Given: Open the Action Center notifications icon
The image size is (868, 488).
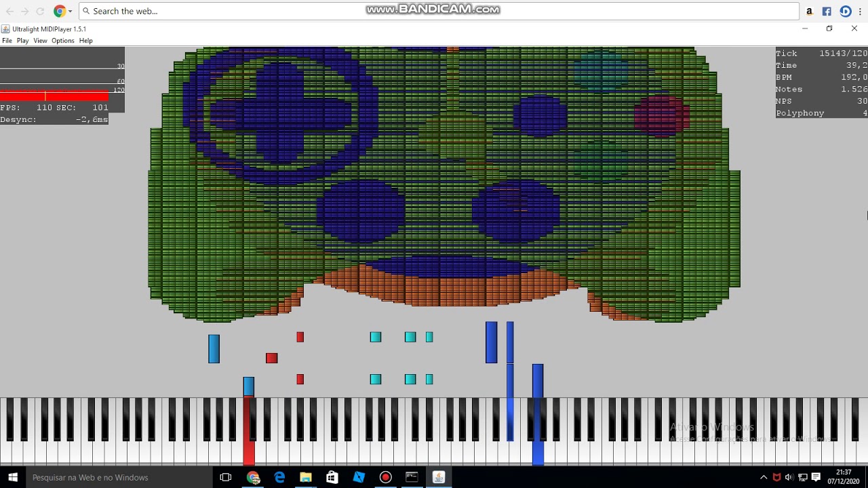Looking at the screenshot, I should click(x=816, y=477).
